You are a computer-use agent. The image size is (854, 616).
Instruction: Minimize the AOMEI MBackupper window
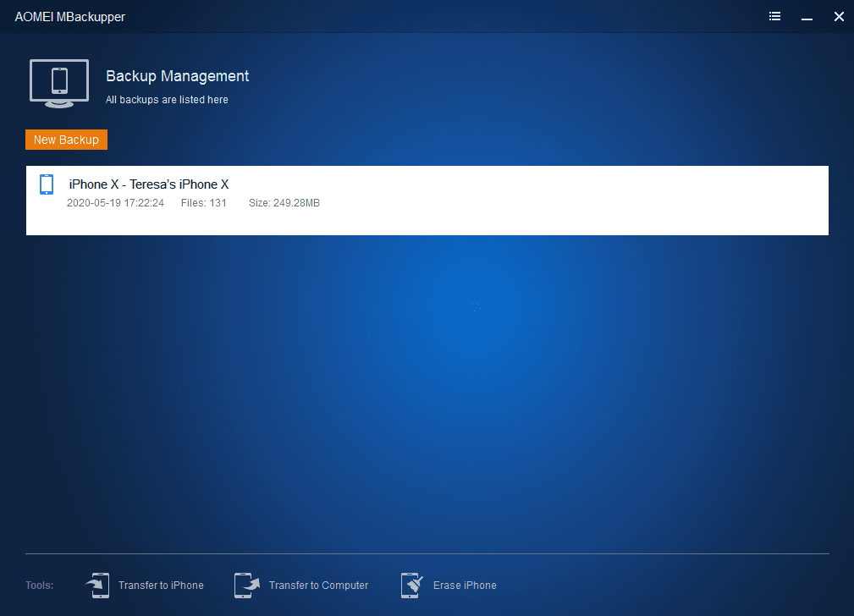[807, 18]
